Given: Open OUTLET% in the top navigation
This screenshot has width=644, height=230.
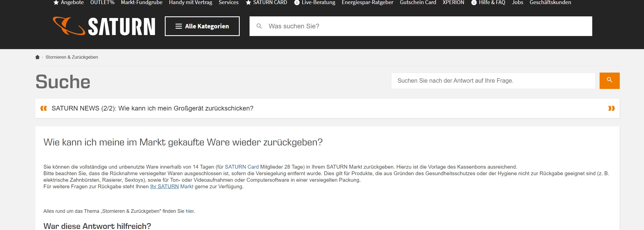Looking at the screenshot, I should pyautogui.click(x=102, y=2).
